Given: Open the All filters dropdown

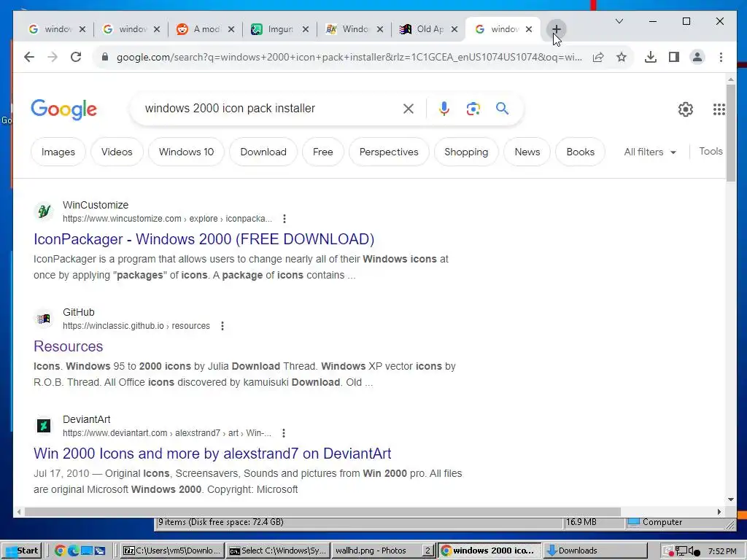Looking at the screenshot, I should click(x=650, y=152).
